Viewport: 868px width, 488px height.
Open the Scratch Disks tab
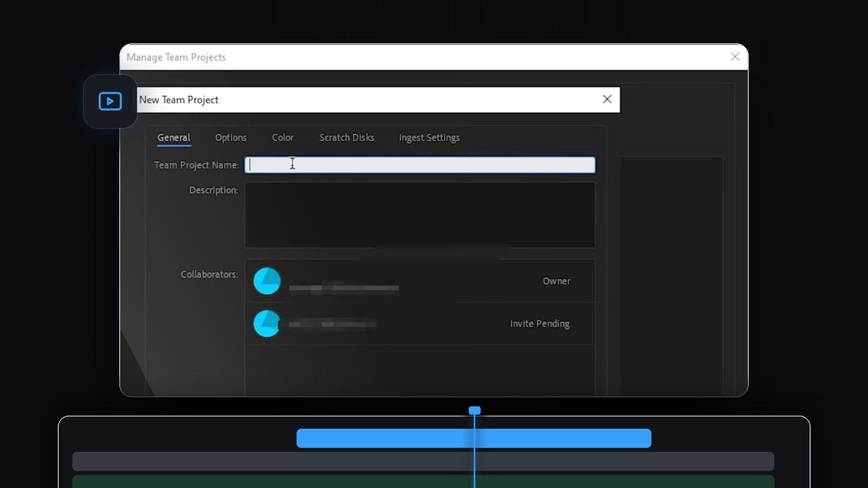(x=347, y=137)
